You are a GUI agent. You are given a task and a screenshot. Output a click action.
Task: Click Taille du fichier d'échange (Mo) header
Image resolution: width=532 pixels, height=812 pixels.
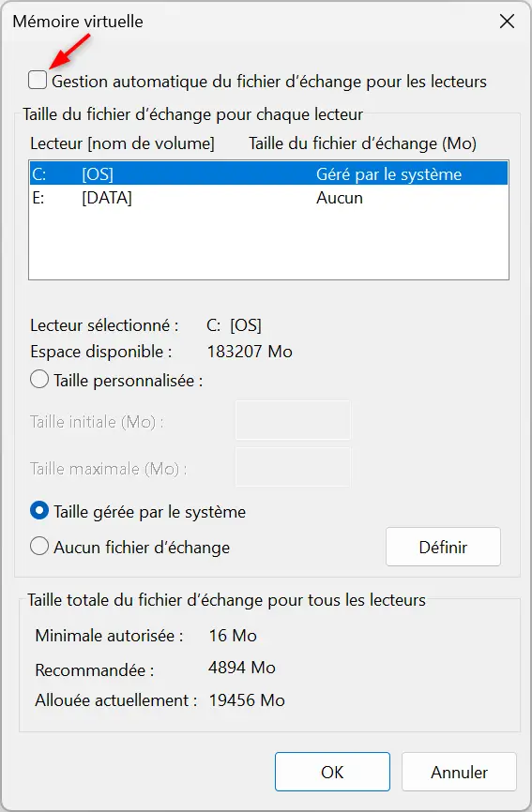[x=362, y=143]
